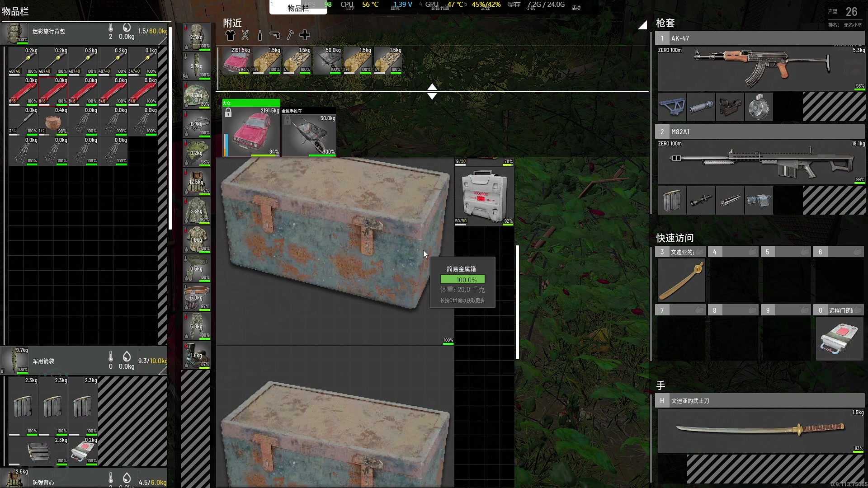This screenshot has width=868, height=488.
Task: Select the food filter fork-knife icon
Action: [245, 35]
